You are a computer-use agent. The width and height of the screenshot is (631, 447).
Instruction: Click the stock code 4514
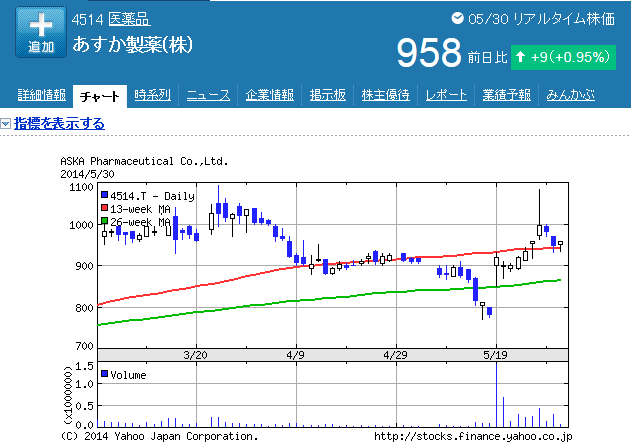click(88, 19)
